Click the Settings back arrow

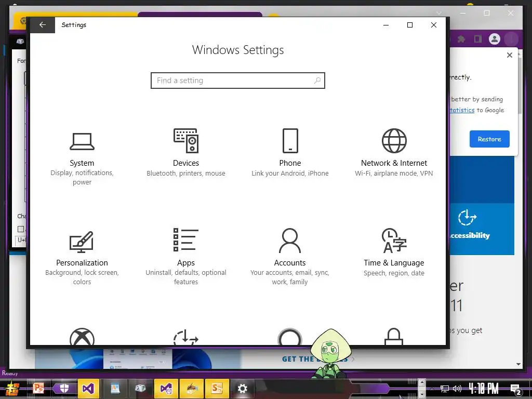click(x=43, y=25)
